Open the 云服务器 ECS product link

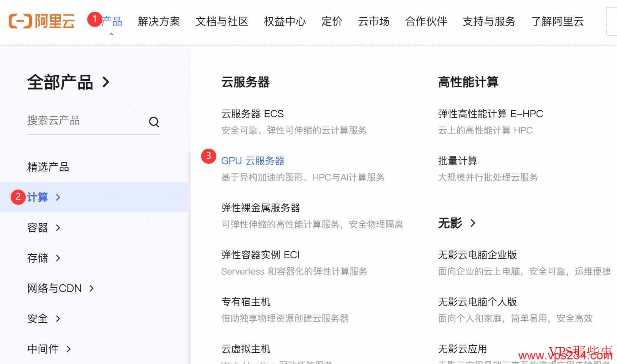tap(252, 114)
